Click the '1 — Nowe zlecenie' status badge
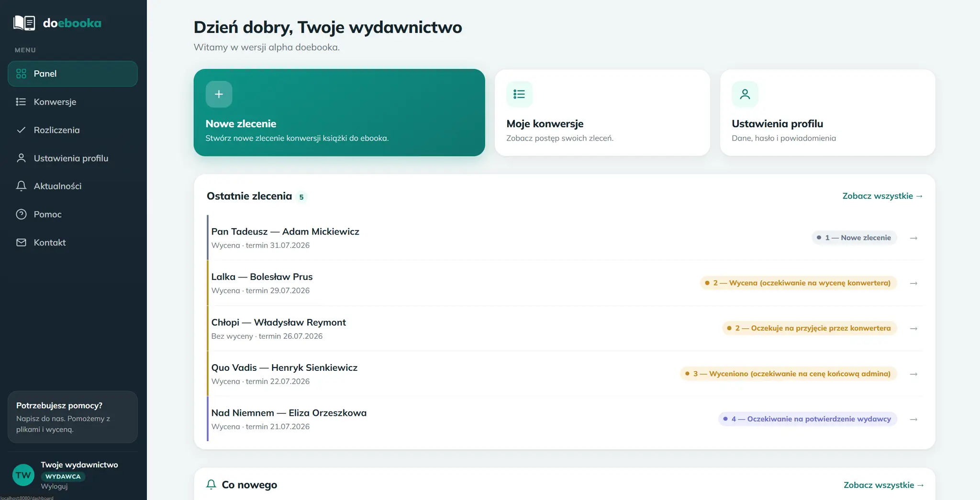This screenshot has width=980, height=500. (854, 238)
